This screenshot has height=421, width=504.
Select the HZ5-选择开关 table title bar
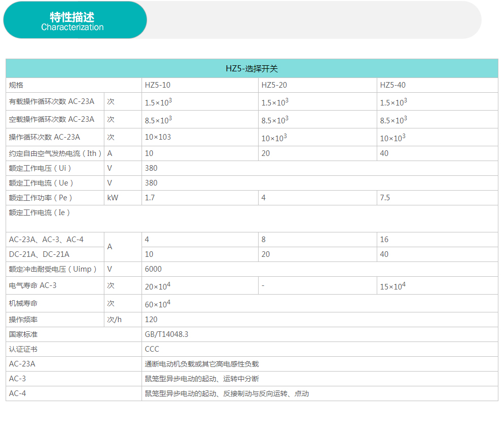click(251, 68)
